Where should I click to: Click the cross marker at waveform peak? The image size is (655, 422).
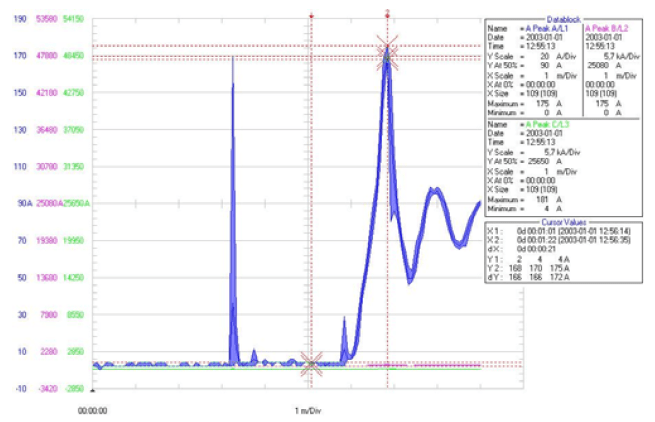pos(387,53)
